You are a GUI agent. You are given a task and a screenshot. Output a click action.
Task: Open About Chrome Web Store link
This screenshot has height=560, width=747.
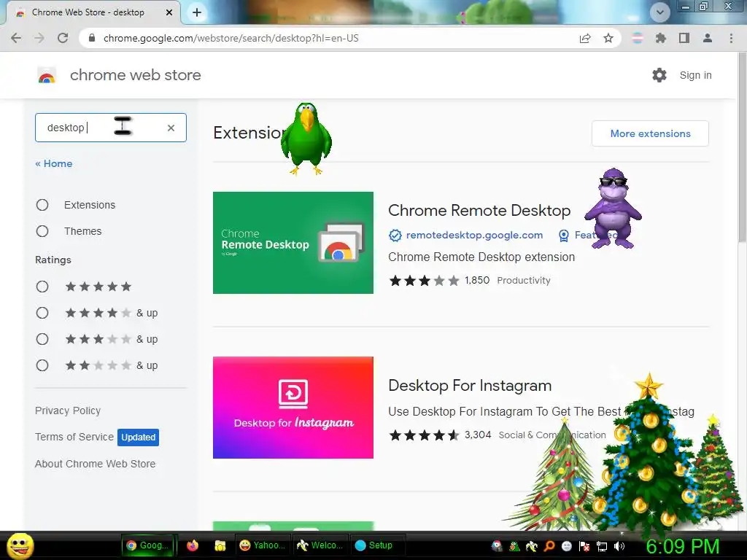point(96,464)
